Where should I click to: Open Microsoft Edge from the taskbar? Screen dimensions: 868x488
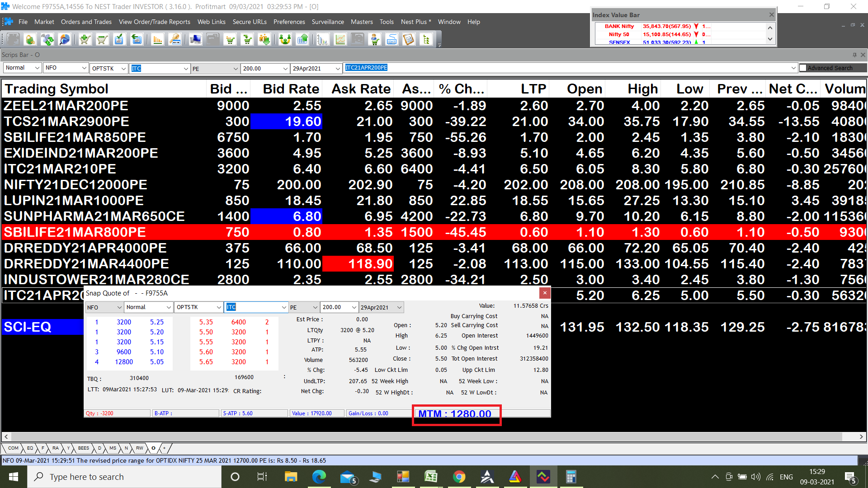tap(319, 477)
